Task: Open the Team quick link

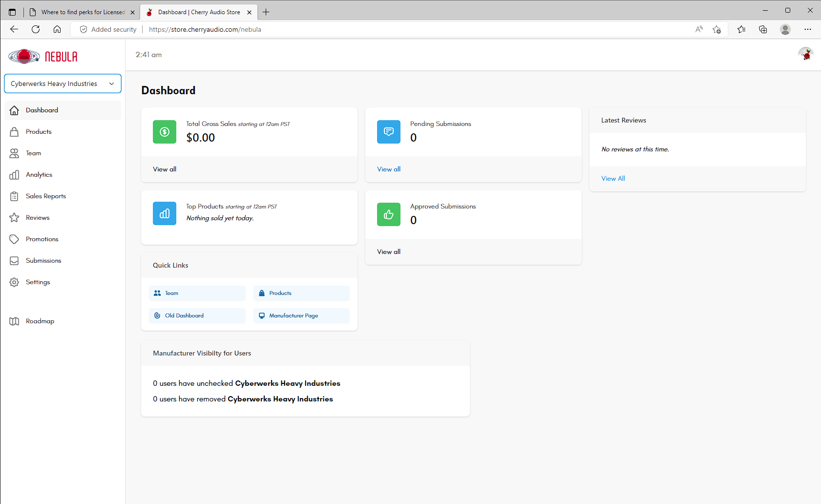Action: (x=197, y=294)
